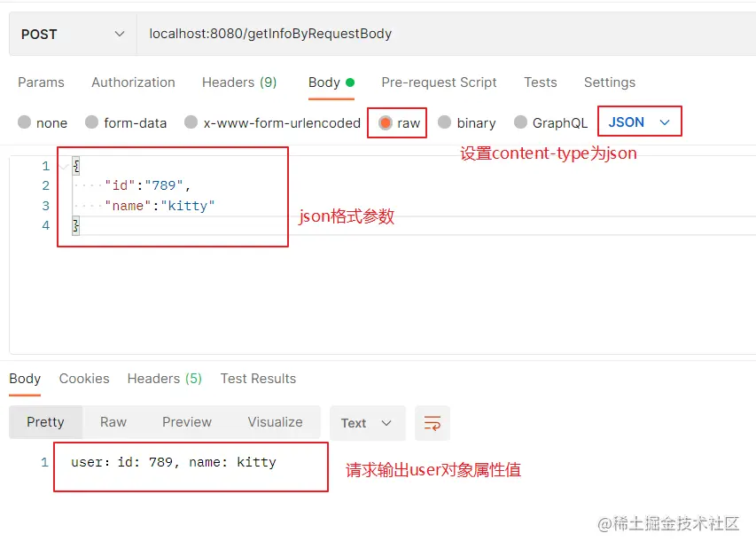Open the Settings tab
756x549 pixels.
point(610,82)
